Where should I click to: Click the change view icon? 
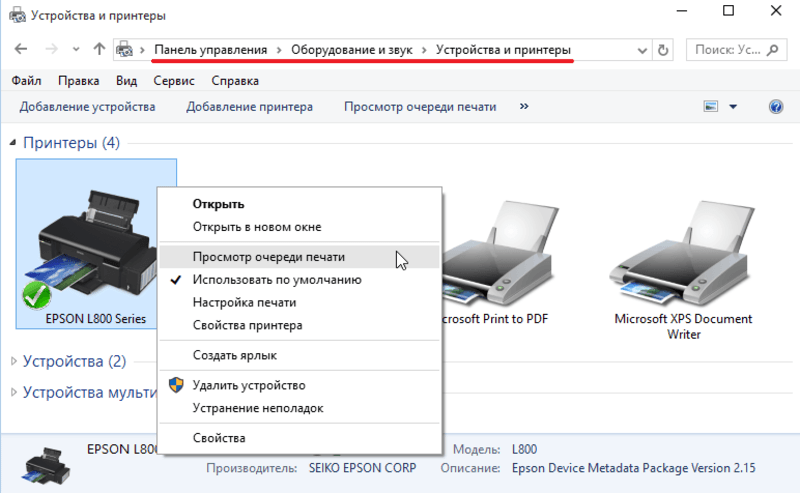coord(711,106)
